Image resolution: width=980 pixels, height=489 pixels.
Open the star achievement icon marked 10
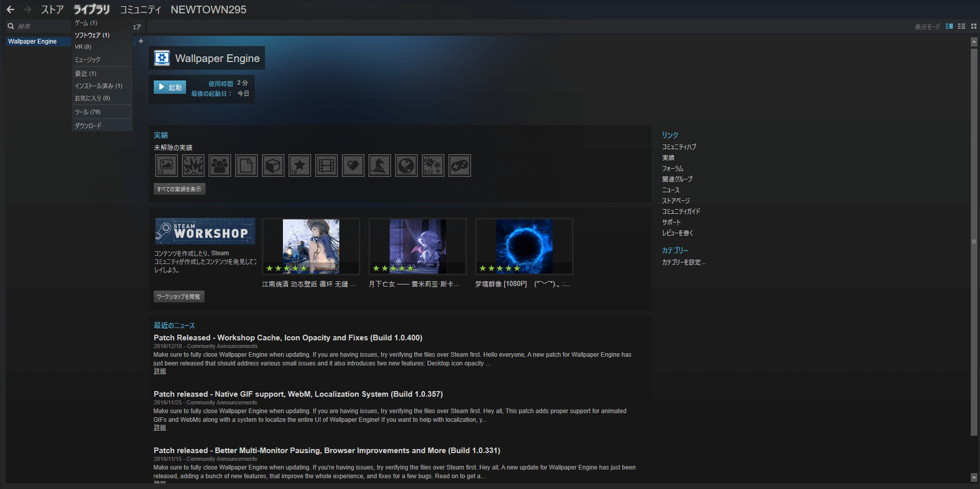tap(300, 166)
